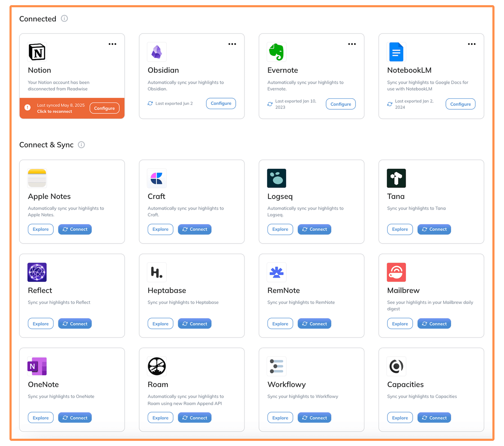504x446 pixels.
Task: Click the Tana logo
Action: point(396,178)
